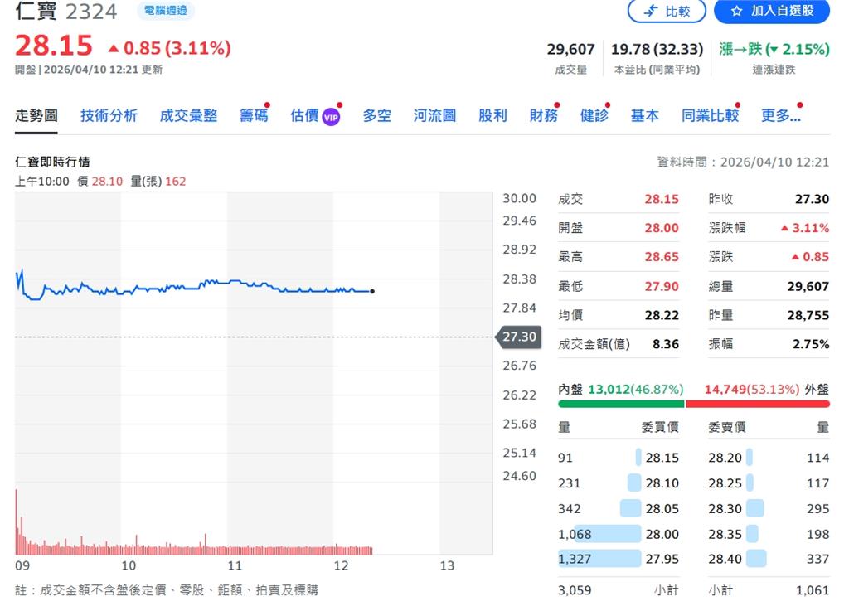The width and height of the screenshot is (849, 616).
Task: Open the 股利 dividend tab
Action: coord(493,116)
